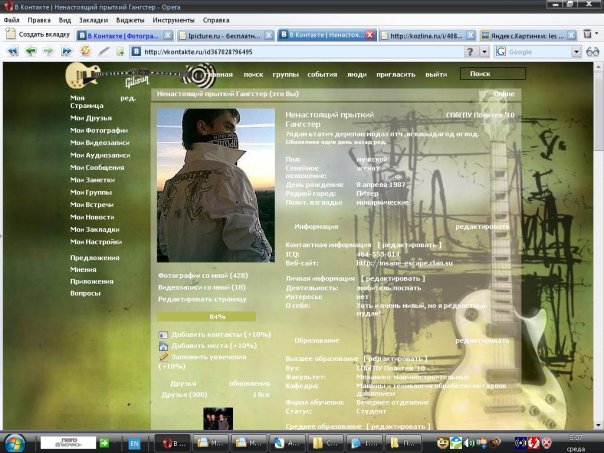Close the Ipicture.ru tab
This screenshot has height=453, width=604.
(x=269, y=36)
